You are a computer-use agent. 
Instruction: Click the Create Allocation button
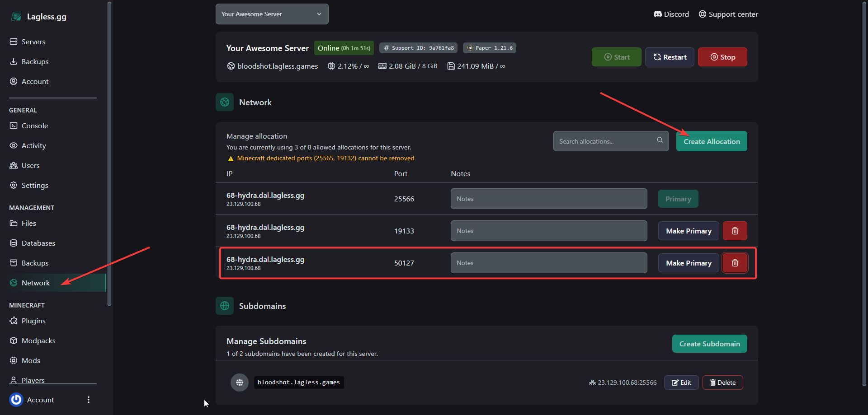tap(711, 141)
